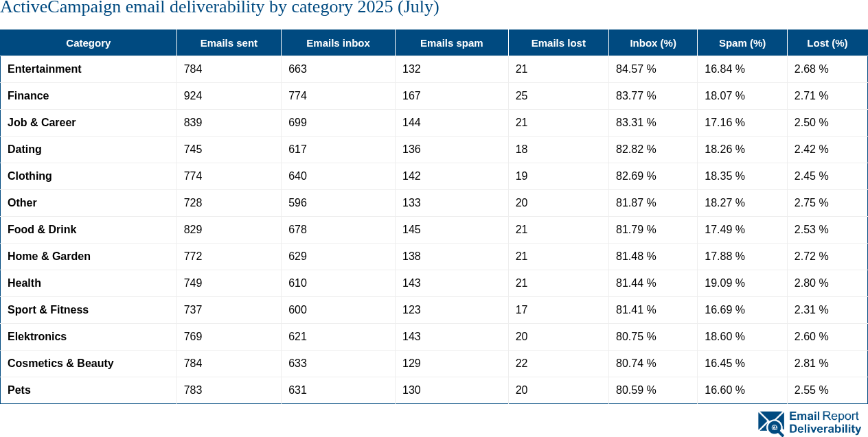Screen dimensions: 868x437
Task: Click the 19.09 % spam value for Health
Action: point(724,283)
